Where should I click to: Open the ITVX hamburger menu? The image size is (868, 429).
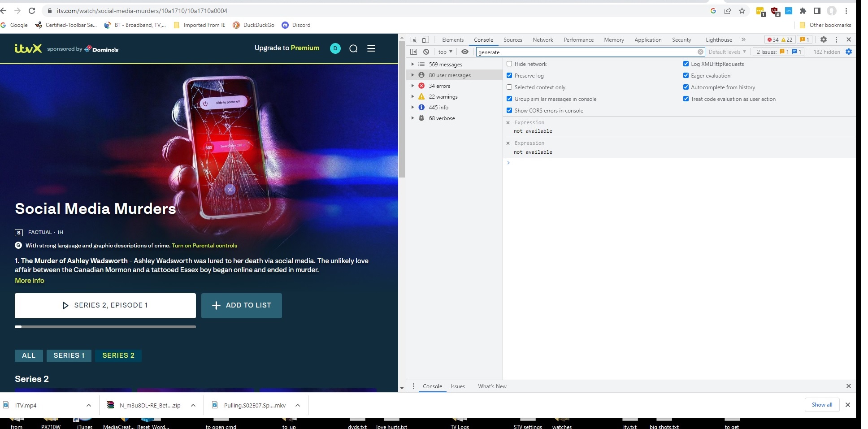(x=371, y=48)
